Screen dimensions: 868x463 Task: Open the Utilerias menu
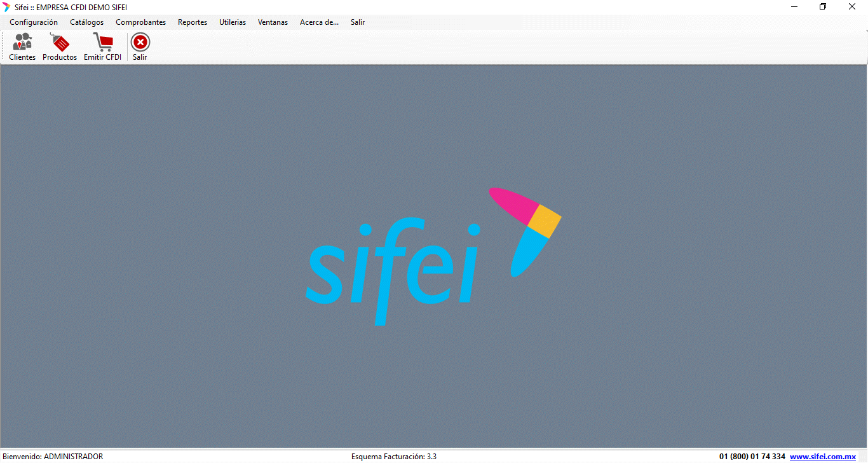(x=233, y=22)
